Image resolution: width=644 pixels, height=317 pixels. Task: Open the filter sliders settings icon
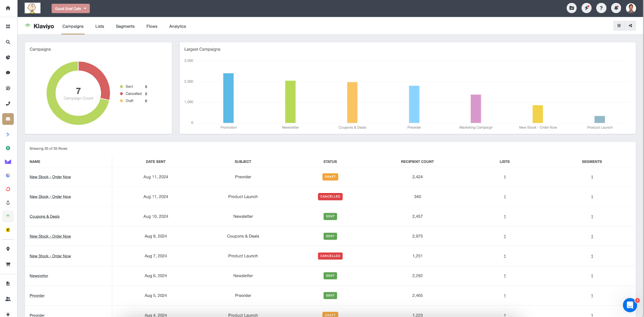(619, 26)
